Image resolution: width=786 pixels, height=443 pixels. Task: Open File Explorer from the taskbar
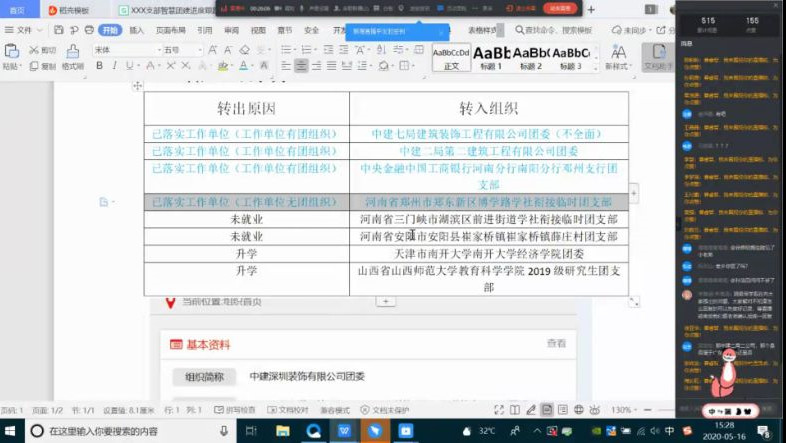pyautogui.click(x=283, y=431)
